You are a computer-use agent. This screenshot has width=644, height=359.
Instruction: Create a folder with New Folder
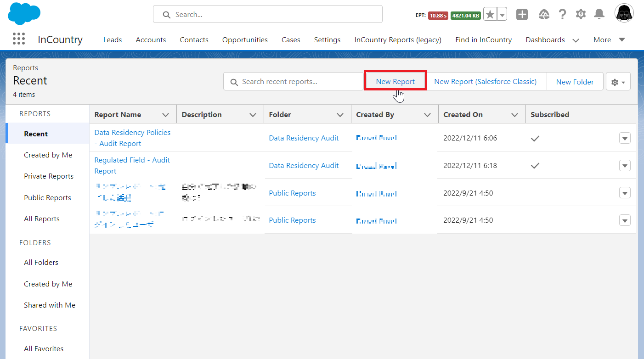tap(575, 82)
